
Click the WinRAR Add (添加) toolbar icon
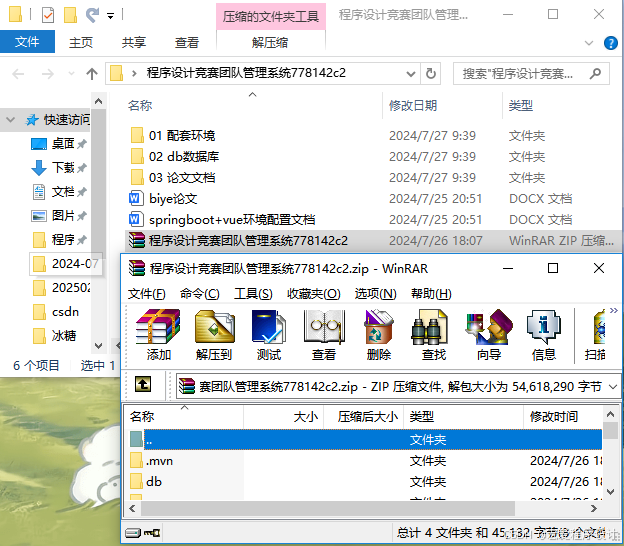click(158, 327)
